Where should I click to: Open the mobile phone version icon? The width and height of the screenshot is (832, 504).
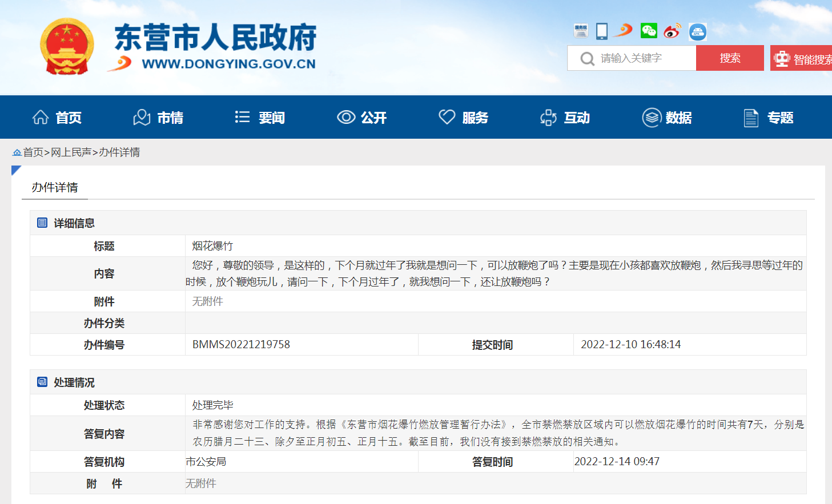pyautogui.click(x=602, y=31)
